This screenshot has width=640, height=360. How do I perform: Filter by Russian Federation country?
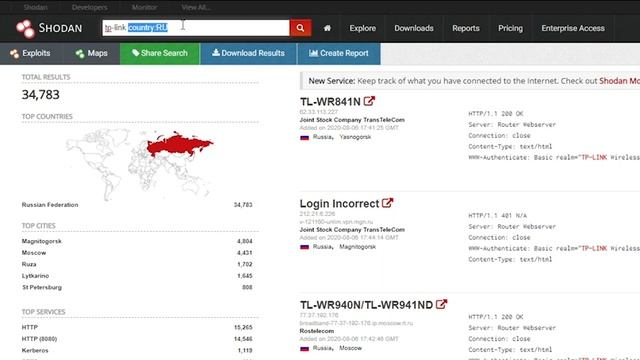point(50,205)
